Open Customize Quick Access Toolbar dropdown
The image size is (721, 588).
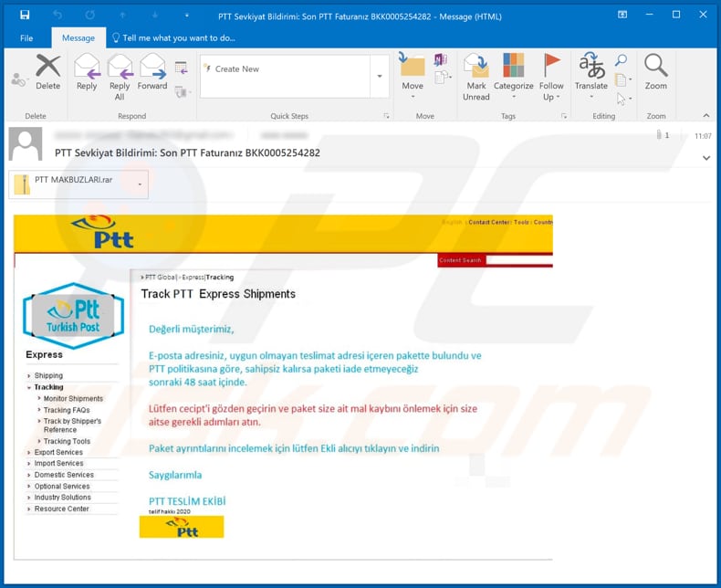click(187, 16)
